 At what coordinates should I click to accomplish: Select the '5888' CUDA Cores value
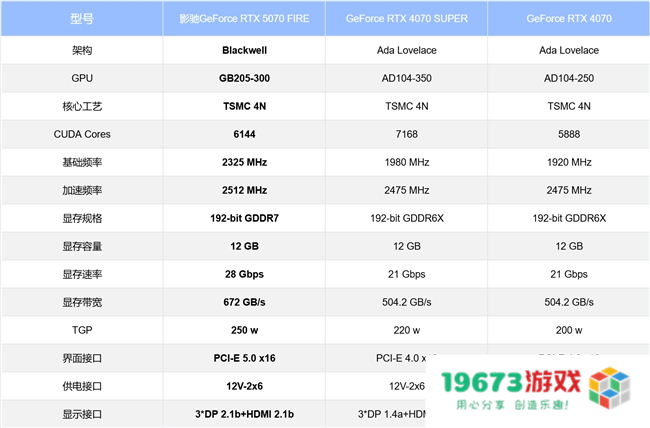pyautogui.click(x=569, y=134)
